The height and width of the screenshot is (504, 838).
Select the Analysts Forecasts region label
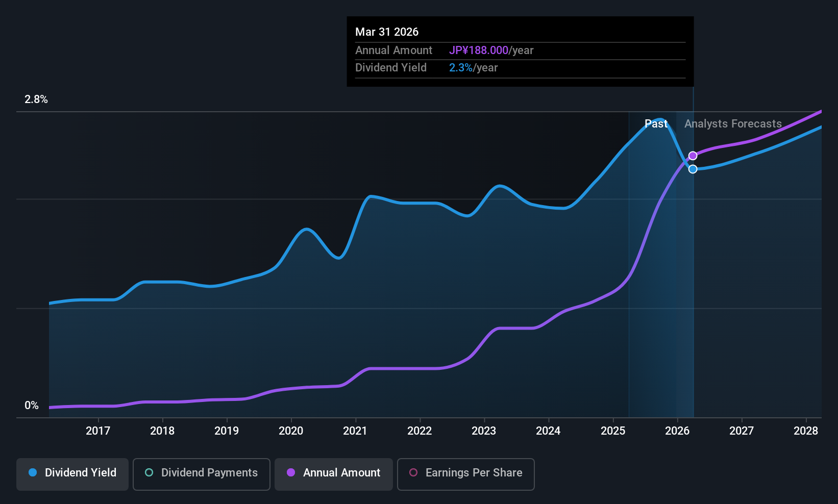tap(732, 124)
